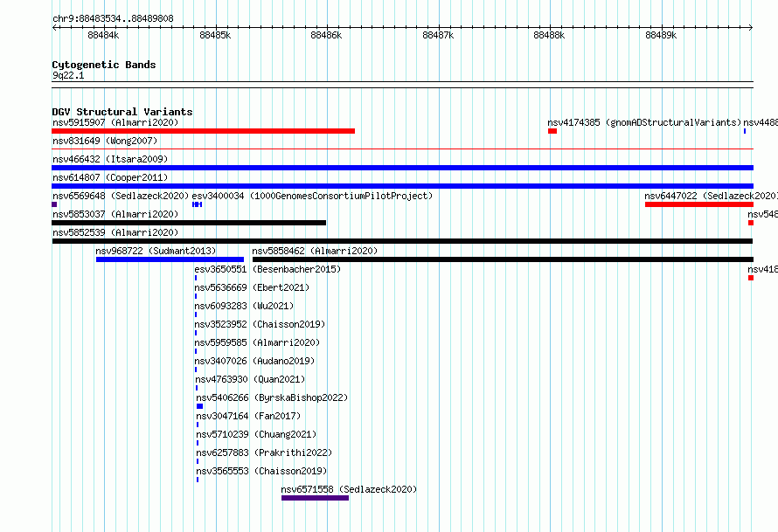Select the nsv831649 (Wong2007) label
The image size is (778, 532).
[x=105, y=141]
